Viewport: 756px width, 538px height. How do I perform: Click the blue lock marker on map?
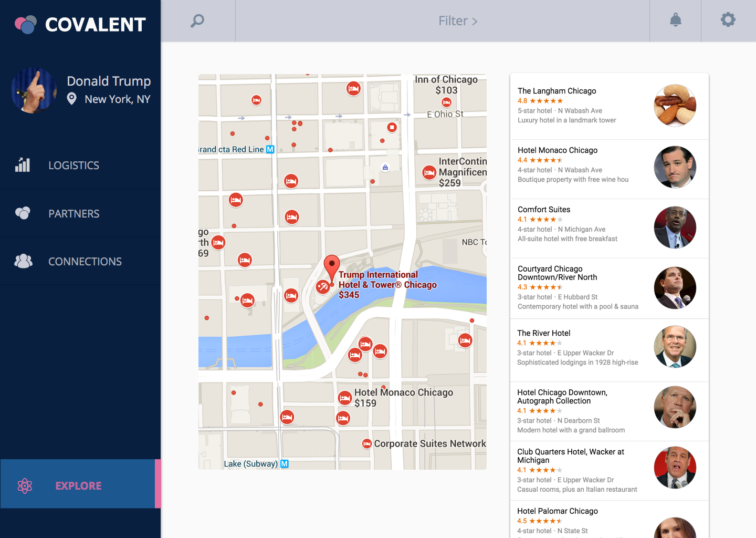coord(385,168)
